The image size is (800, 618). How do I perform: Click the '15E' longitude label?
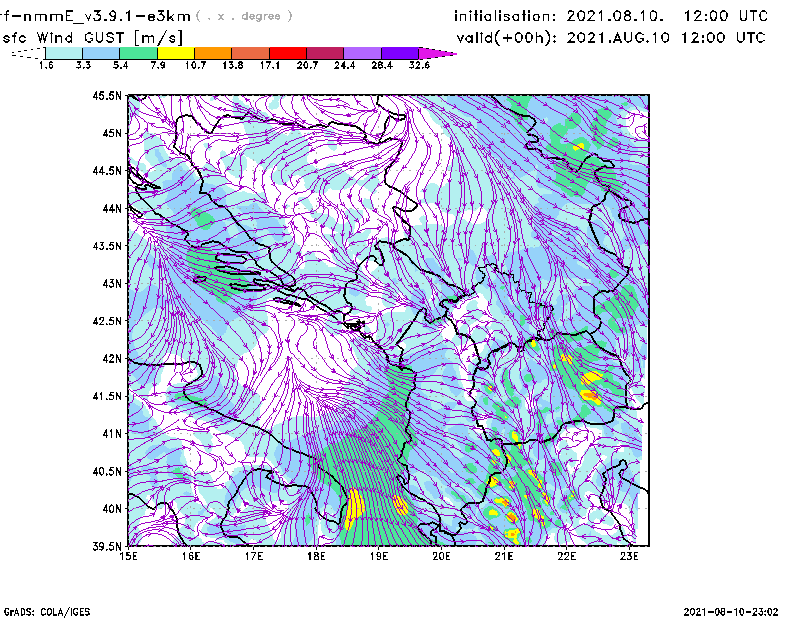pos(129,556)
